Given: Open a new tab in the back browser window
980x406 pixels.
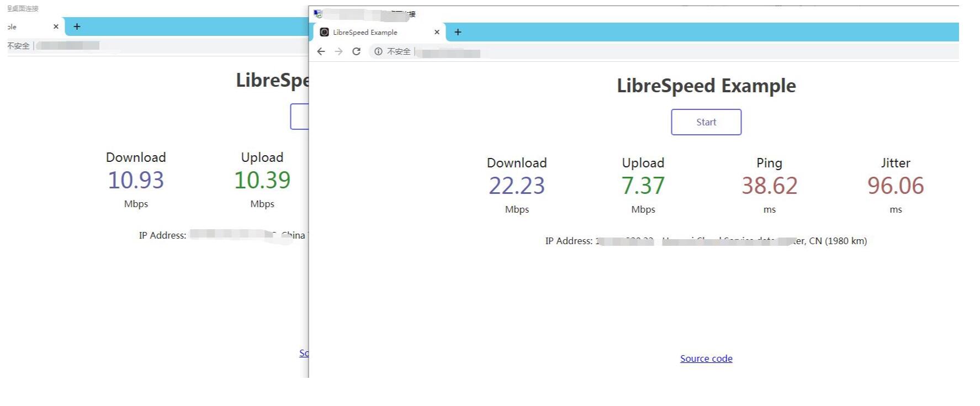Looking at the screenshot, I should (x=77, y=27).
